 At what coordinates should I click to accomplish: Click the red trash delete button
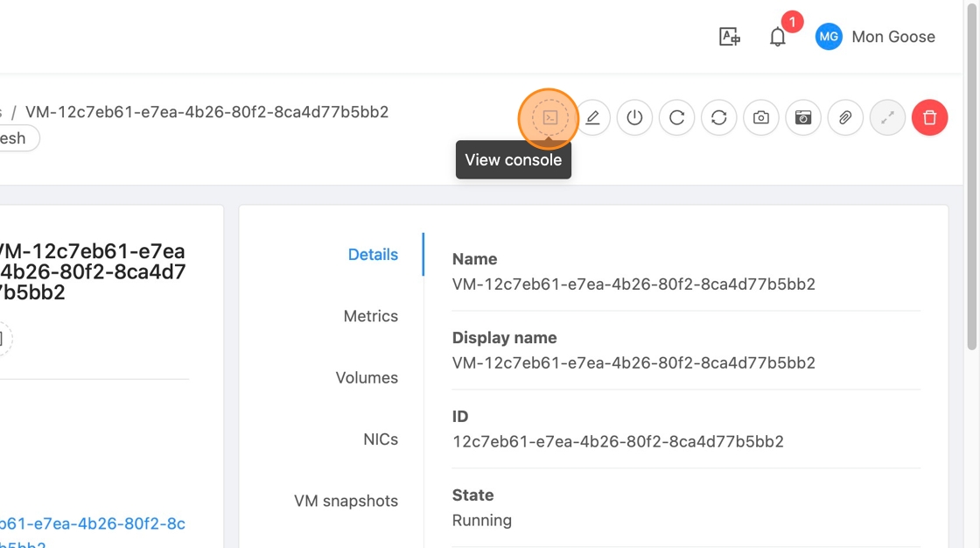(x=929, y=117)
